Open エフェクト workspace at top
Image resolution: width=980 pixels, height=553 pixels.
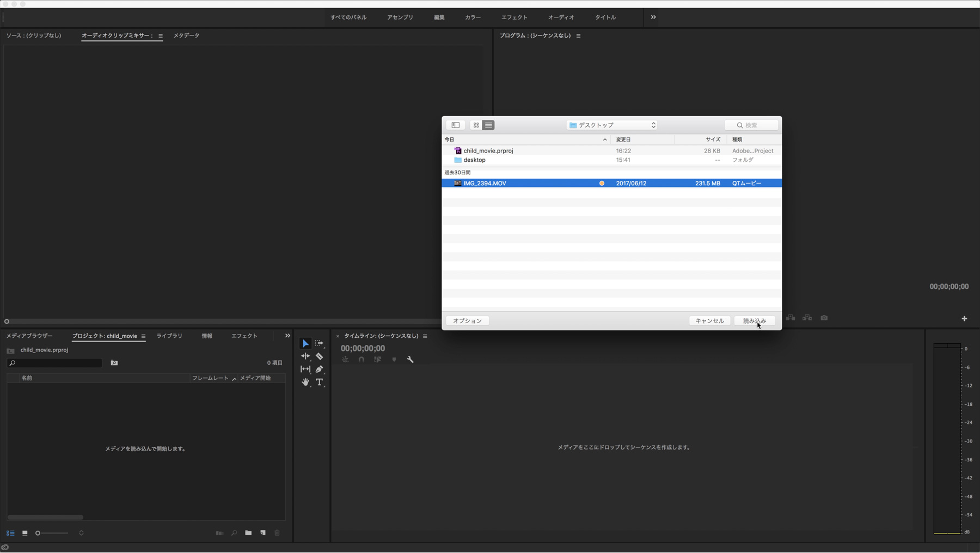click(514, 17)
